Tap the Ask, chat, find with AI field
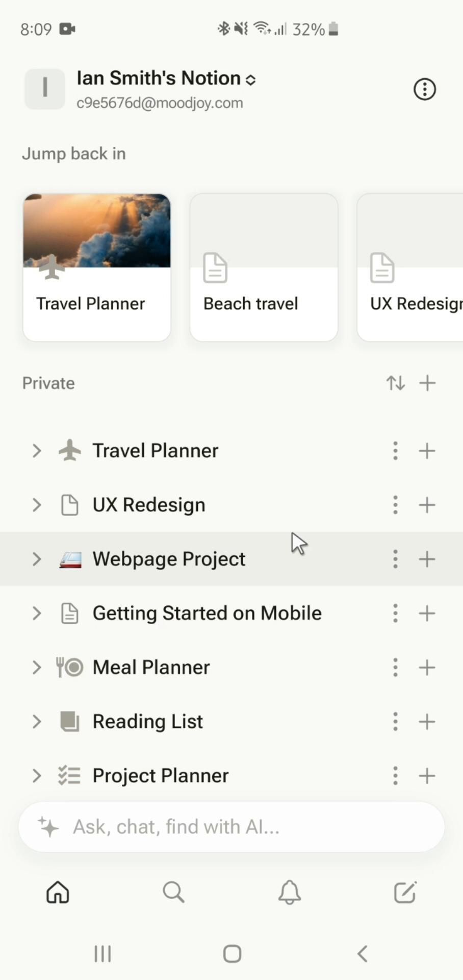463x980 pixels. [x=231, y=826]
